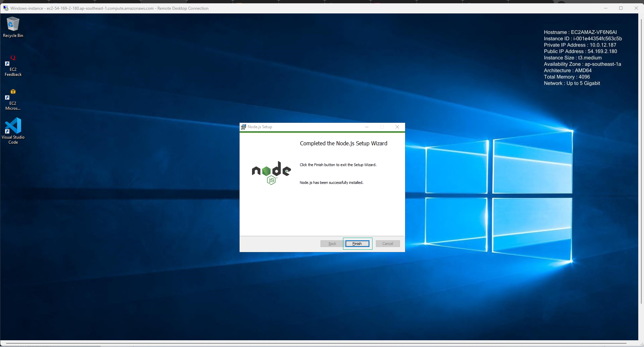Click the Node.js Setup title bar installer icon
This screenshot has width=644, height=347.
click(x=243, y=127)
